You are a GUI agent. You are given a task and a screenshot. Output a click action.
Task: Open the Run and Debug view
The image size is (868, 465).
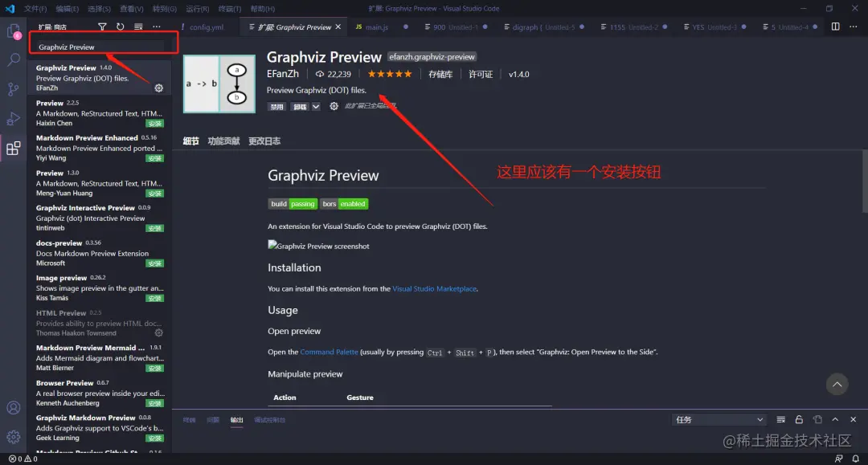click(14, 118)
